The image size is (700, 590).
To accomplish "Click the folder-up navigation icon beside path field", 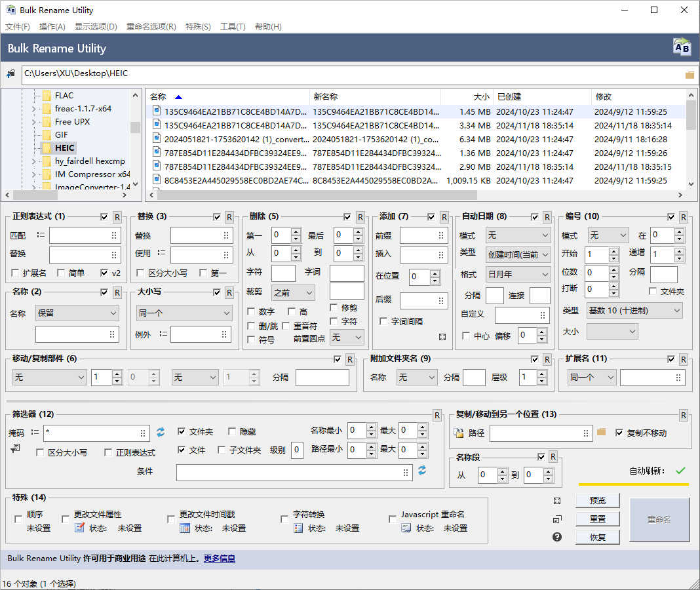I will (x=10, y=73).
